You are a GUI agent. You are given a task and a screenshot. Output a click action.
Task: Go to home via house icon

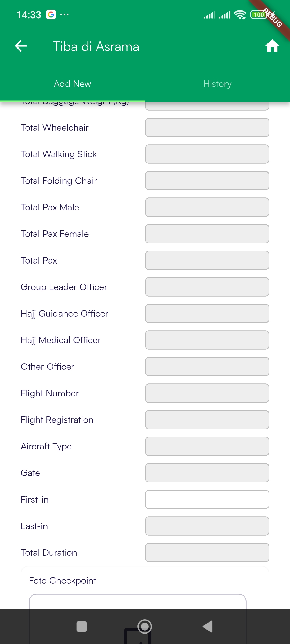click(272, 46)
